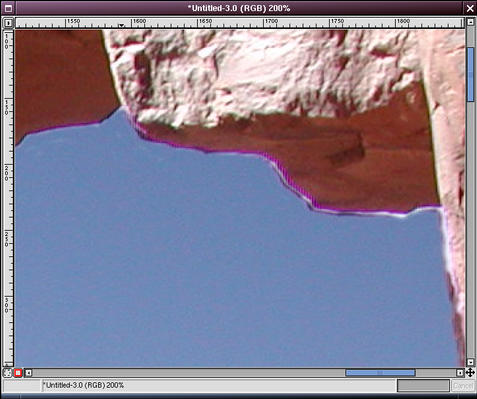Click the blue horizontal scrollbar thumb
Image resolution: width=477 pixels, height=399 pixels.
(x=380, y=373)
